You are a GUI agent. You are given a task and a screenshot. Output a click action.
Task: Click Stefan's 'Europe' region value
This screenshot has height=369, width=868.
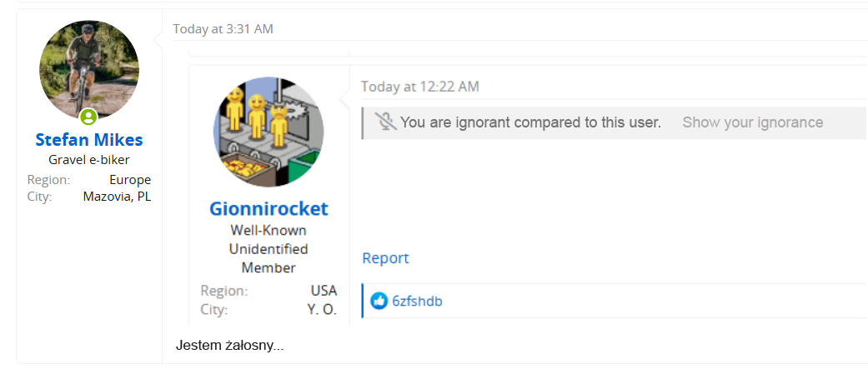(130, 180)
